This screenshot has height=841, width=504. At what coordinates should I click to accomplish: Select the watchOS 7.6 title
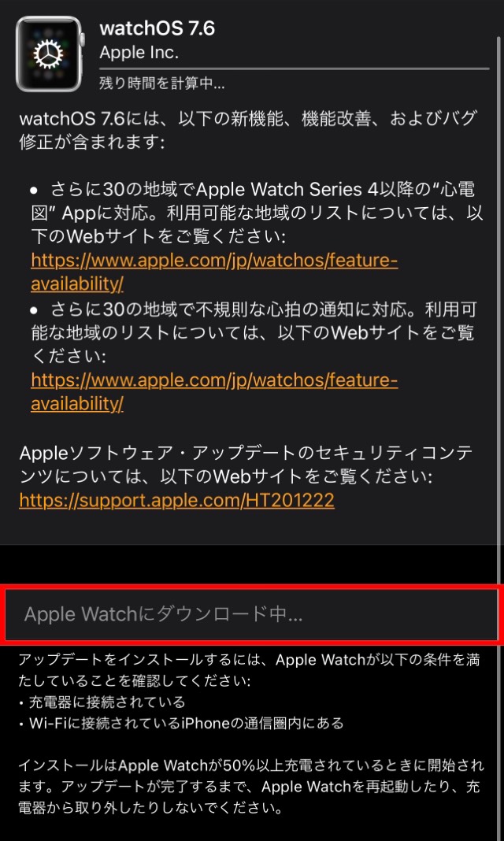pos(157,28)
